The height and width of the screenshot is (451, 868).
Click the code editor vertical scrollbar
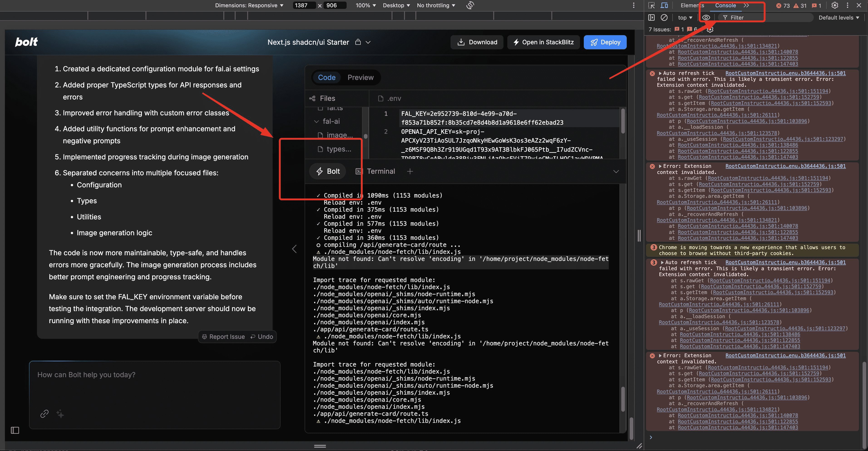(623, 121)
